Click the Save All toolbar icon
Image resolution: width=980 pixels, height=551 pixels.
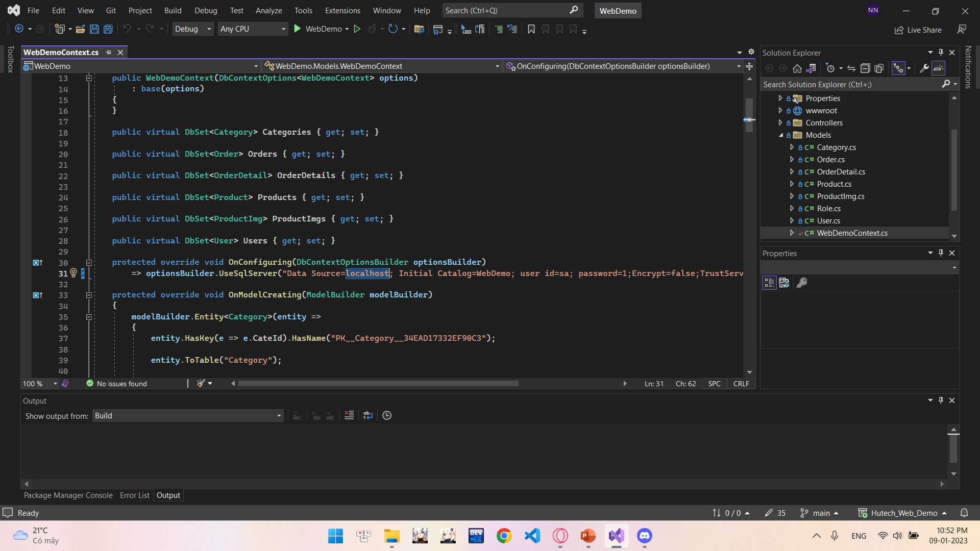tap(108, 29)
